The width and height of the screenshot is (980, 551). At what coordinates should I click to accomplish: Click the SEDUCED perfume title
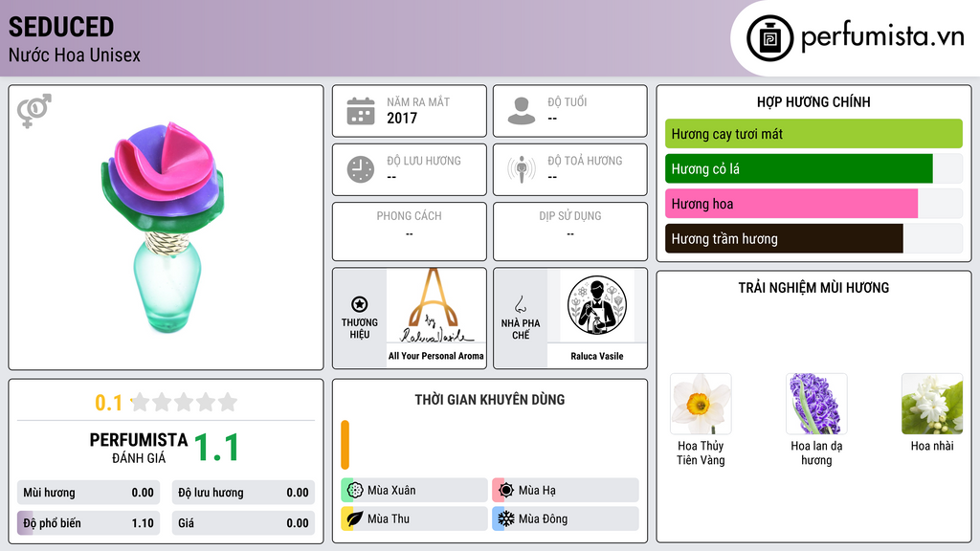[61, 28]
